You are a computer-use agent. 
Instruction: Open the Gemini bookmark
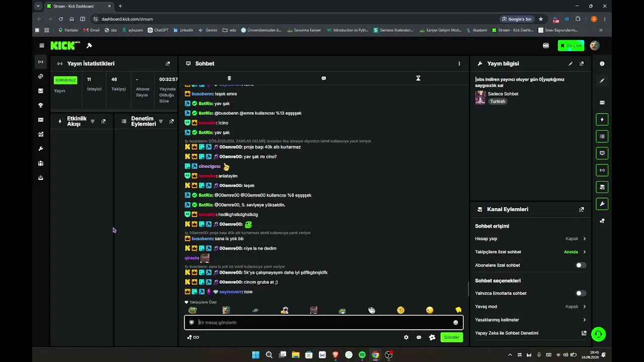(x=208, y=30)
